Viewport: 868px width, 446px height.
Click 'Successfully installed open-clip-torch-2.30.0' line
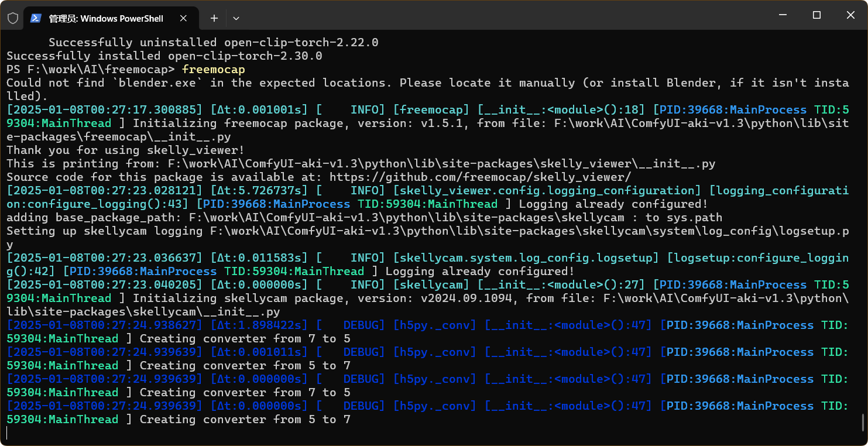[x=164, y=56]
